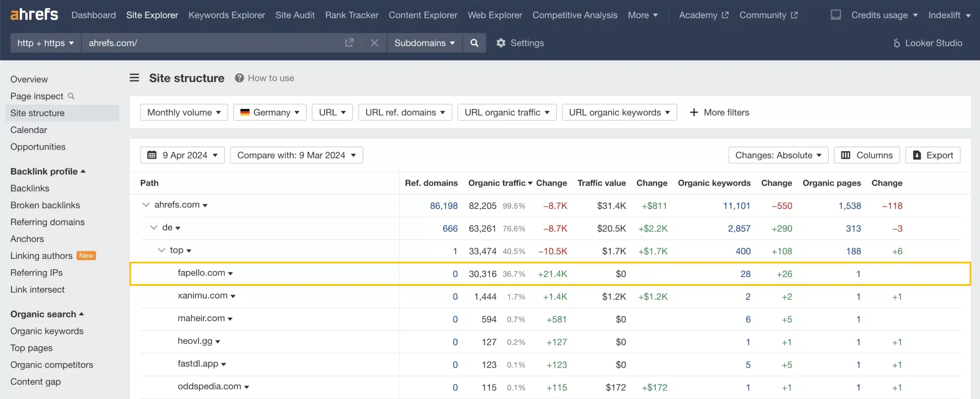The image size is (980, 399).
Task: Open Competitive Analysis
Action: click(575, 15)
